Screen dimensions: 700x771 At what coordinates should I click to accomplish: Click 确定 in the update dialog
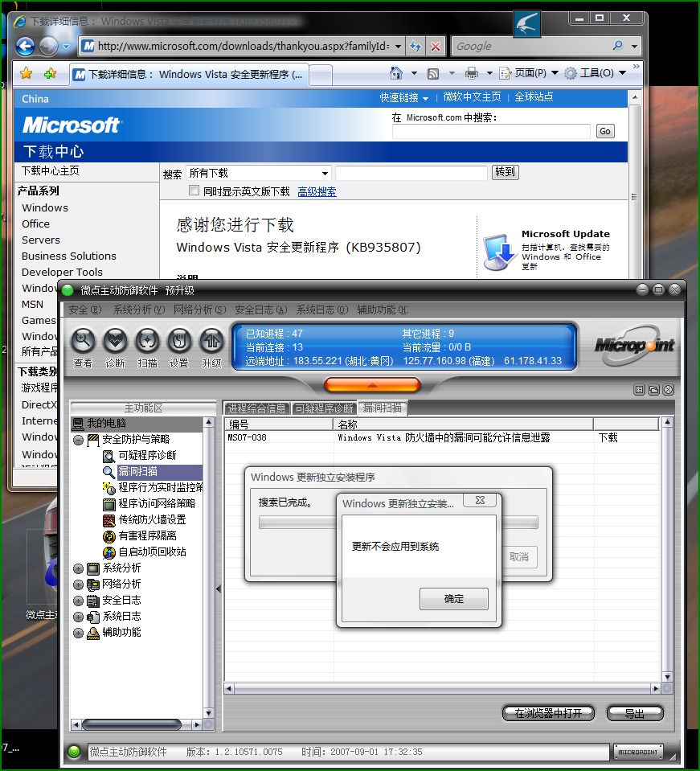pos(454,599)
